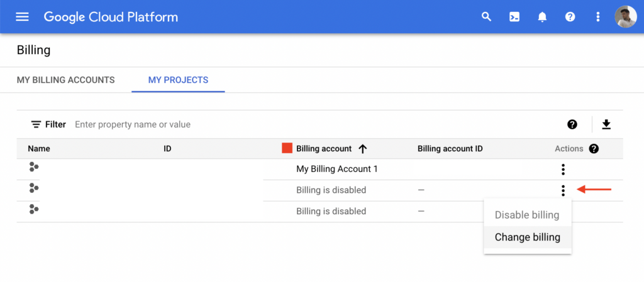Screen dimensions: 644x282
Task: Download the projects table
Action: (607, 124)
